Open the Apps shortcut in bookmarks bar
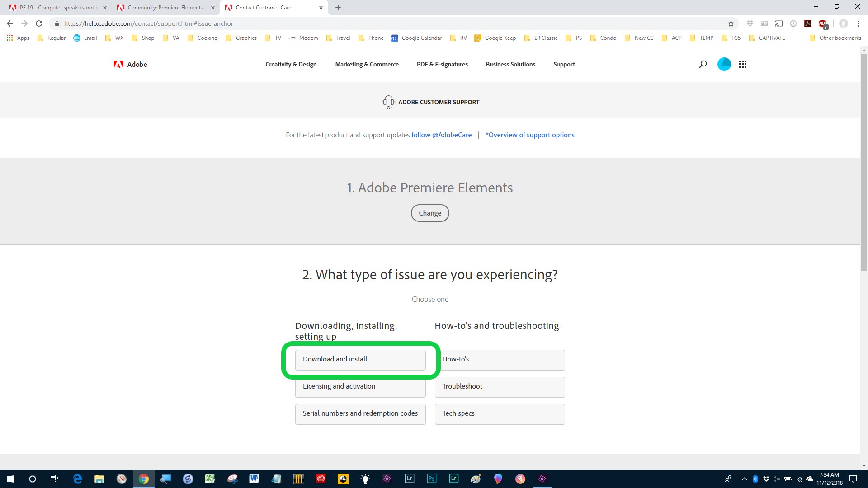868x488 pixels. coord(18,38)
